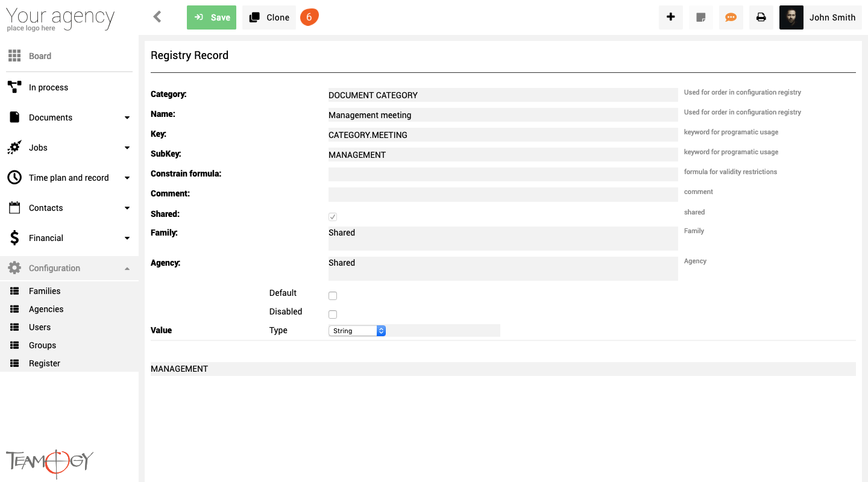Open Board in the sidebar

40,56
